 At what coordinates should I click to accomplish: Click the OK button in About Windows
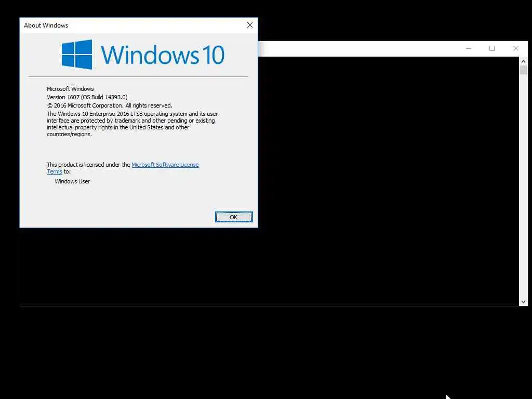click(234, 217)
